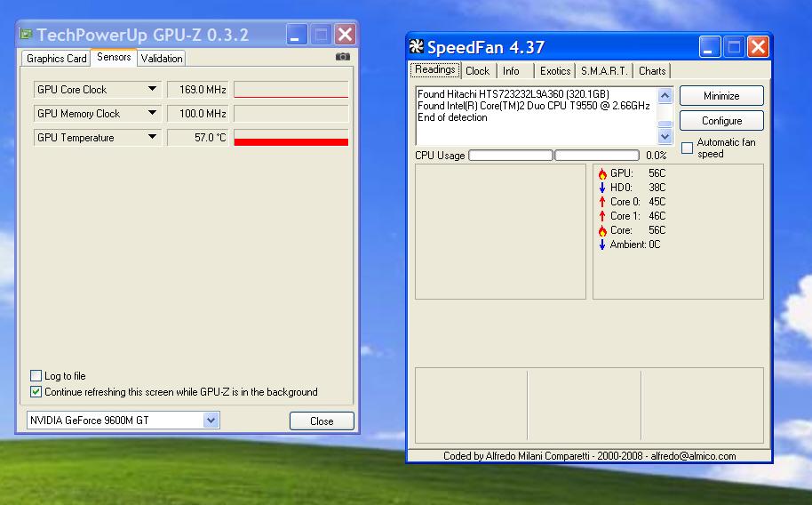Click the Core 0 45C reading

click(x=638, y=202)
